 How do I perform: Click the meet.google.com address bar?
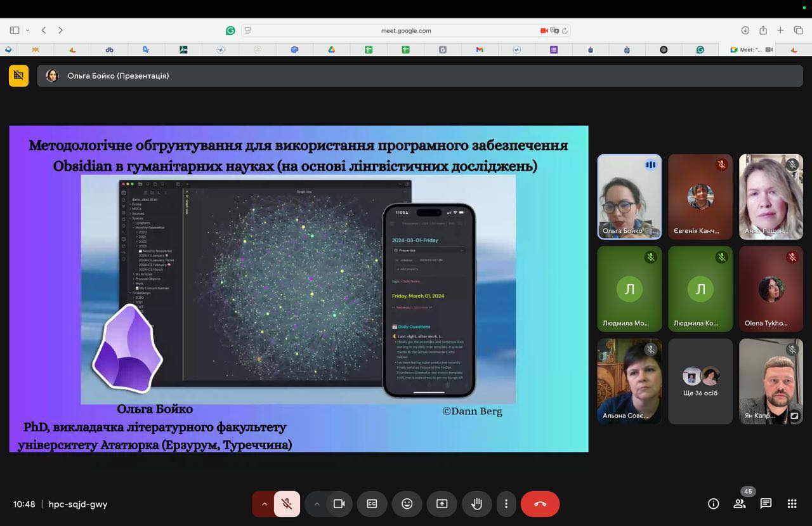click(x=406, y=30)
